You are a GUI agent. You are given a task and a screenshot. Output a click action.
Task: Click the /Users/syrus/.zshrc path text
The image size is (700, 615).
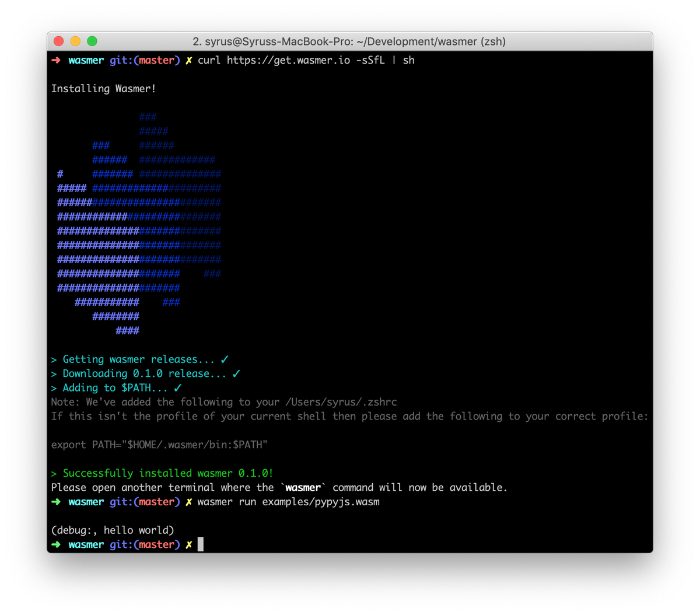click(341, 402)
